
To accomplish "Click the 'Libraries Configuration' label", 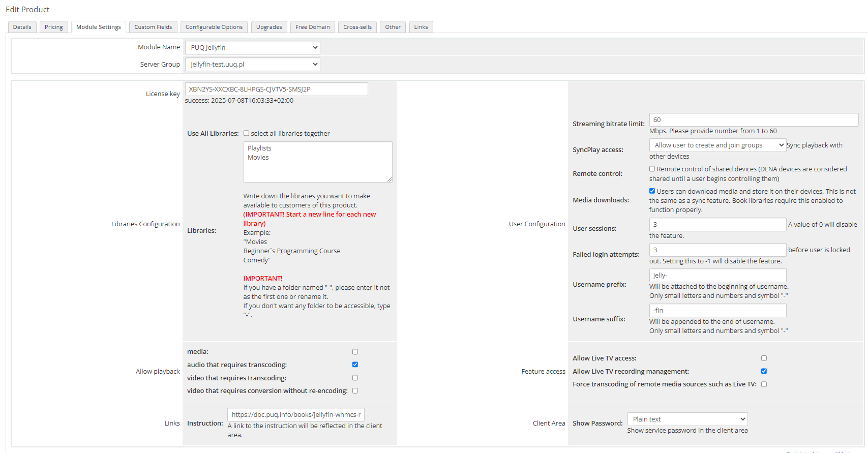I will pos(145,224).
